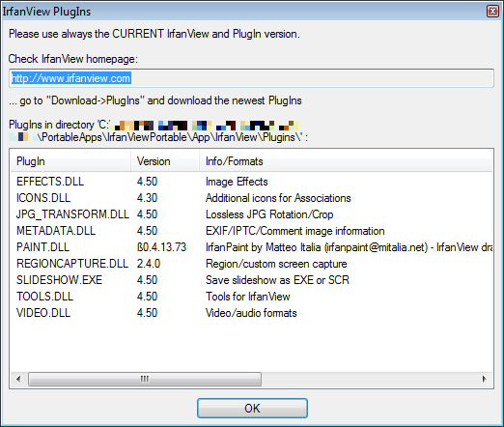The width and height of the screenshot is (504, 427).
Task: Click version 4.30 of ICONS.DLL
Action: 147,198
